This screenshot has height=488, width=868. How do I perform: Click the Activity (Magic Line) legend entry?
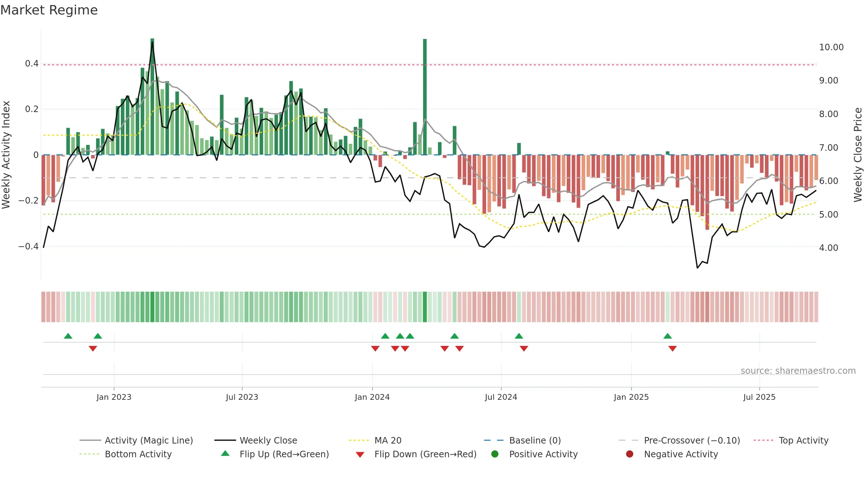click(x=136, y=440)
